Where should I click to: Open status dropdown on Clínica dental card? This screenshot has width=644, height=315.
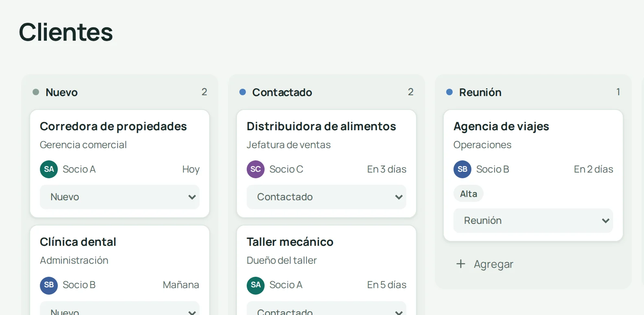[x=120, y=308]
